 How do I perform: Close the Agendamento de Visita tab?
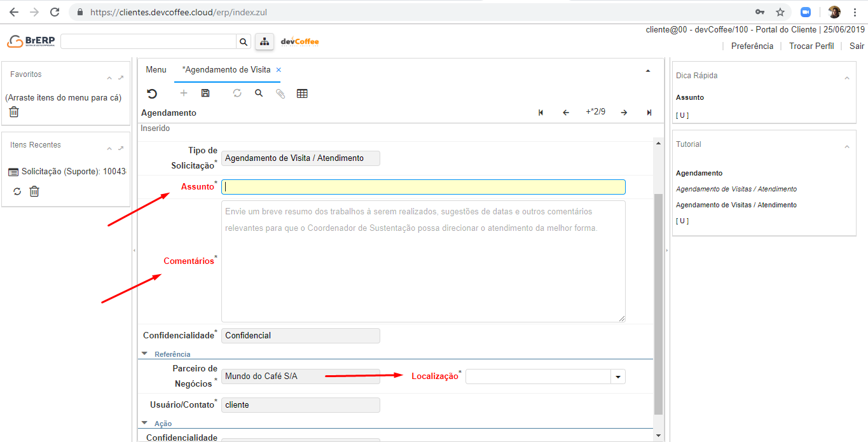coord(279,70)
